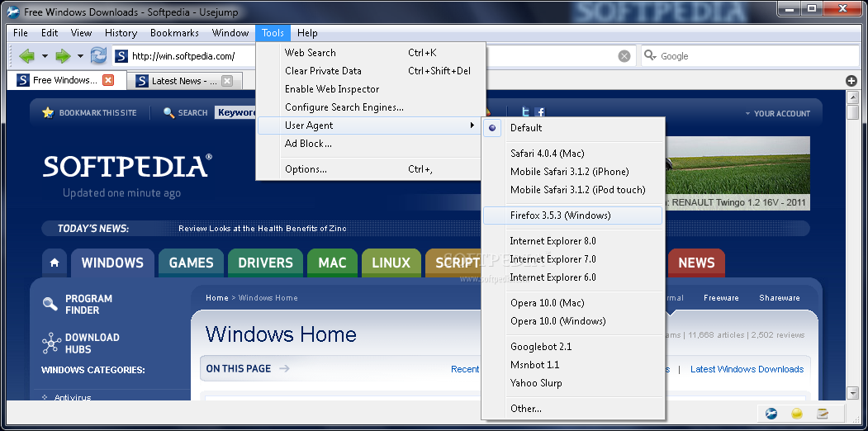Select Googlebot 2.1 user agent
This screenshot has height=431, width=868.
(x=572, y=346)
